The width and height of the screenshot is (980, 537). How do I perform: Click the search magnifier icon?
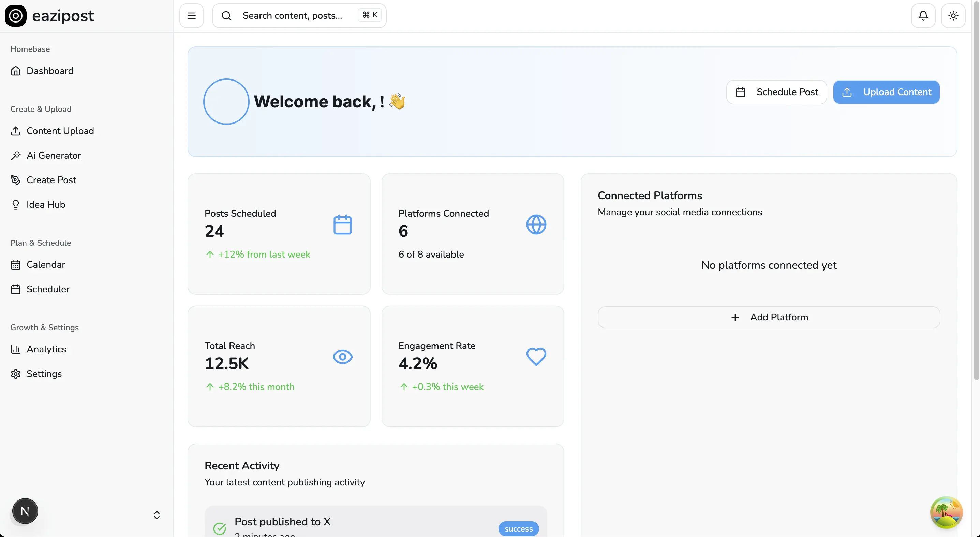pyautogui.click(x=226, y=16)
